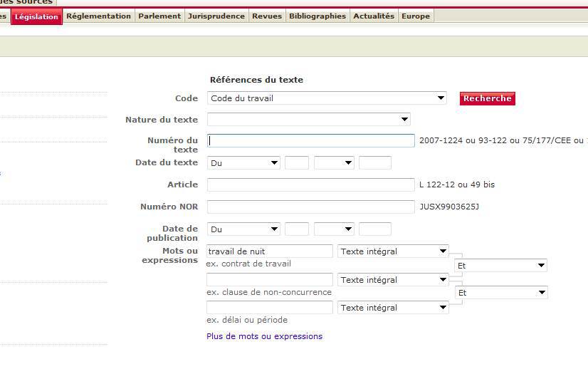Expand the first 'Et' operator dropdown
This screenshot has height=369, width=588.
pyautogui.click(x=500, y=266)
